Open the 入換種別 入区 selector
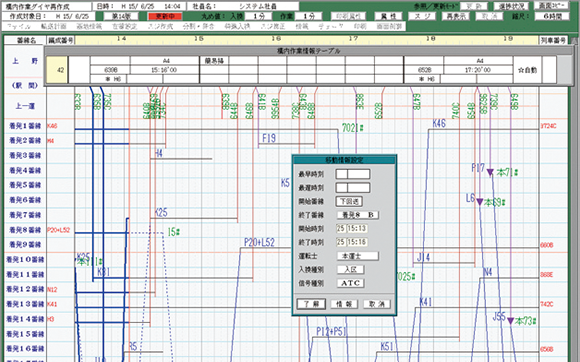Screen dimensions: 580x362 350,270
